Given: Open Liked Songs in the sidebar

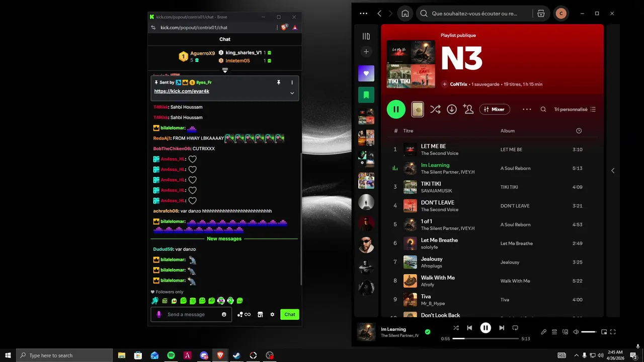Looking at the screenshot, I should pos(366,73).
